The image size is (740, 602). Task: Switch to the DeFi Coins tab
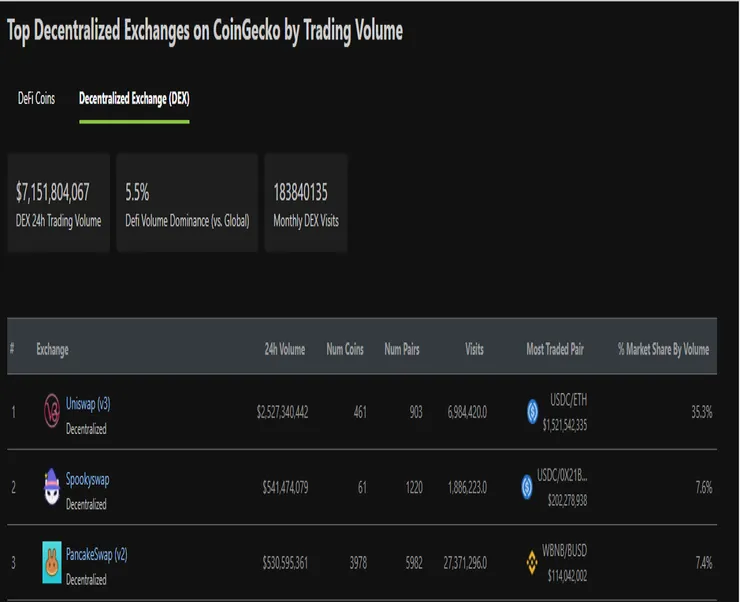point(36,100)
